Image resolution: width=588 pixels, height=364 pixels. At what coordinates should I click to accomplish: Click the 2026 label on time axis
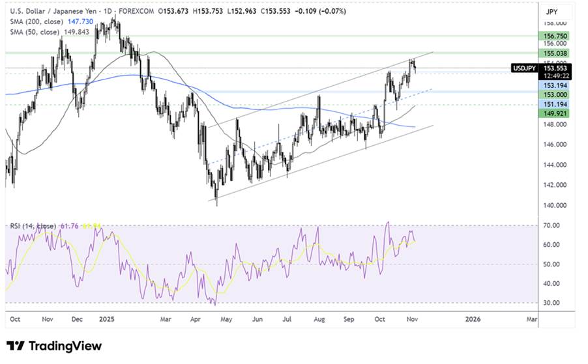[x=473, y=320]
